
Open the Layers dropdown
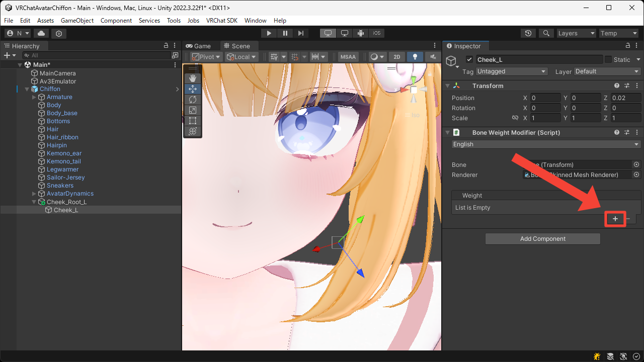576,33
